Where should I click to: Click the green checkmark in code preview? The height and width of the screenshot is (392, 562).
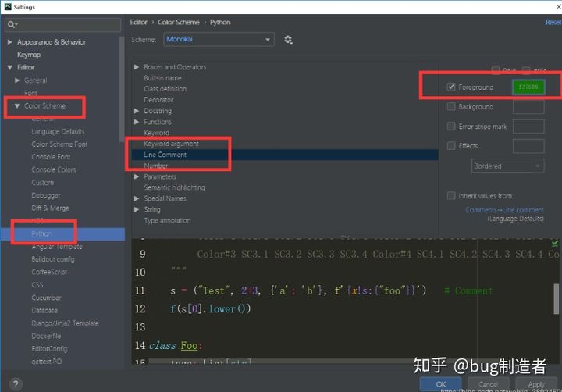tap(555, 244)
